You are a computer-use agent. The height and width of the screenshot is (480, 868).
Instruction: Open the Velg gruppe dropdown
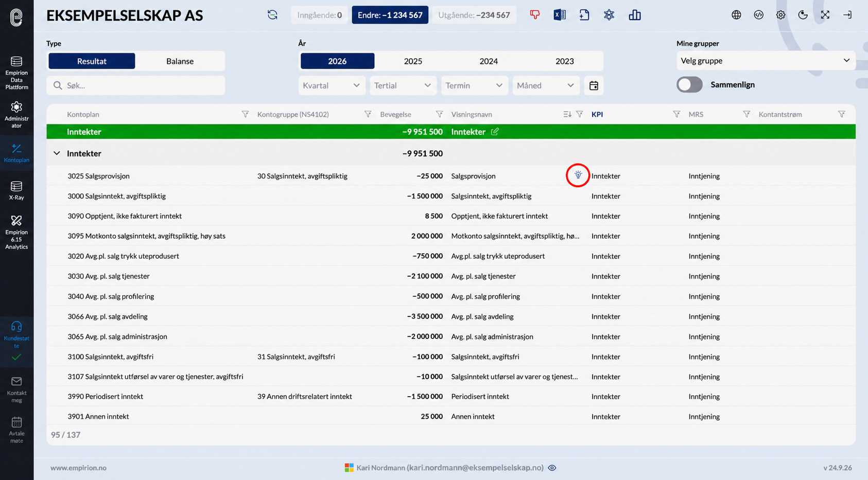pyautogui.click(x=766, y=61)
